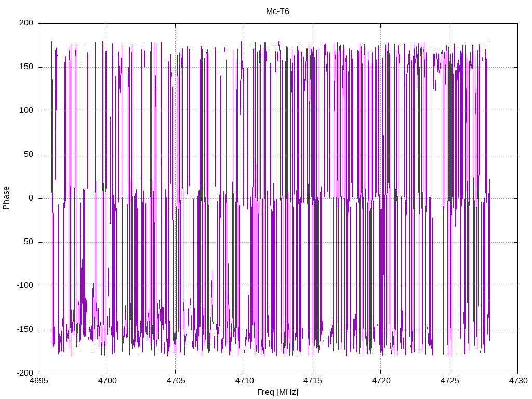
Task: Click the 4695 x-axis tick label
Action: click(38, 381)
